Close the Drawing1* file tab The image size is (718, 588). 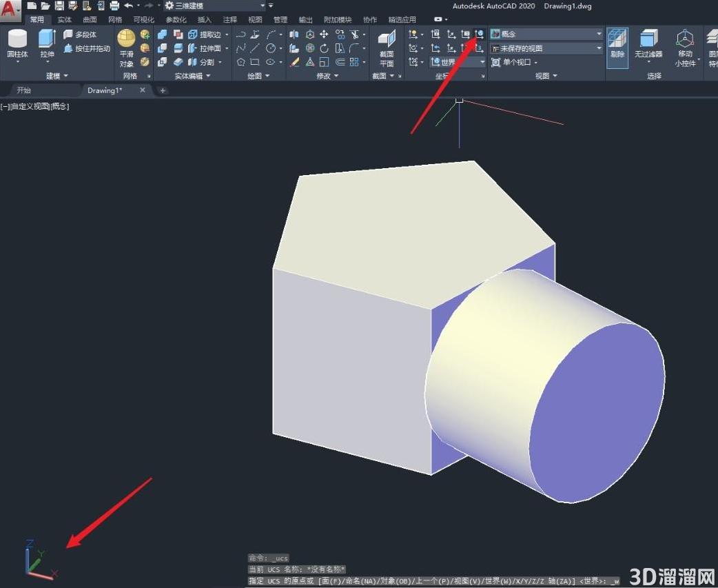143,90
